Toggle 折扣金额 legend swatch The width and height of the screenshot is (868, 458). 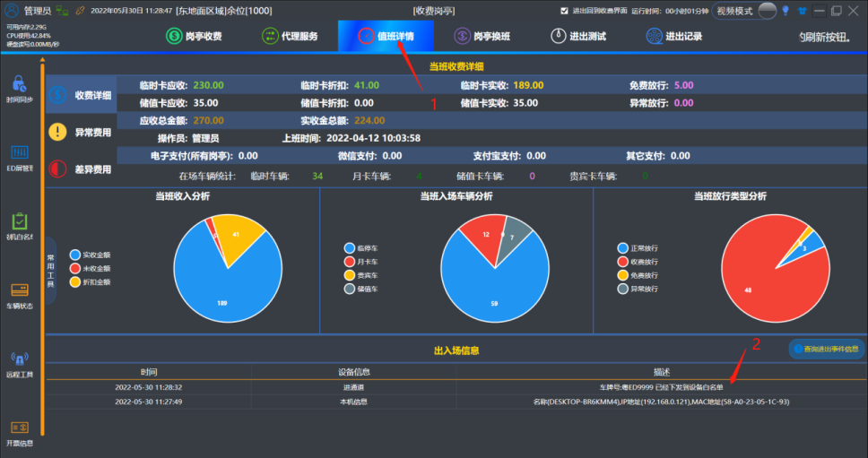click(75, 282)
